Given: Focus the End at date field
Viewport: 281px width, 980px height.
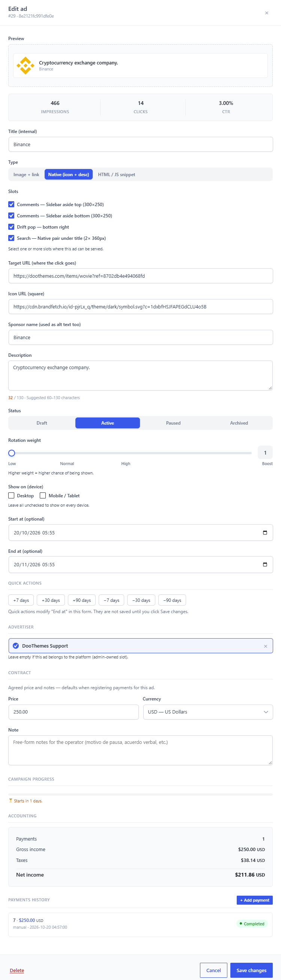Looking at the screenshot, I should (x=140, y=564).
